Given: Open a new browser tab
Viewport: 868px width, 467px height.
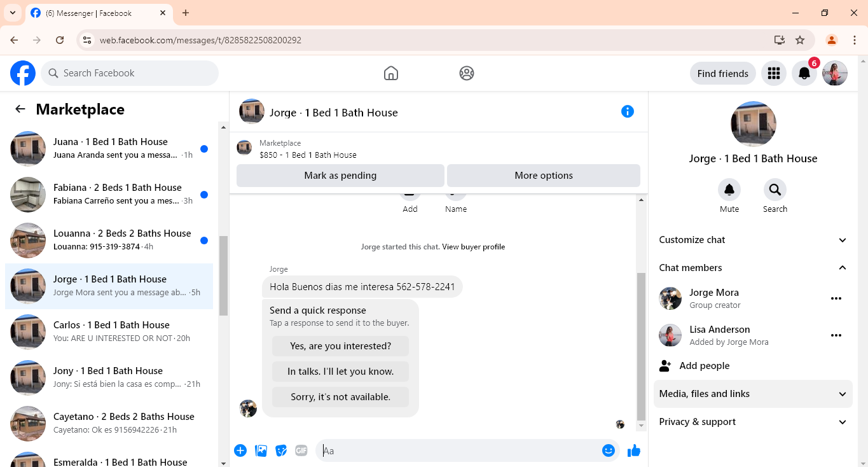Looking at the screenshot, I should pos(186,13).
